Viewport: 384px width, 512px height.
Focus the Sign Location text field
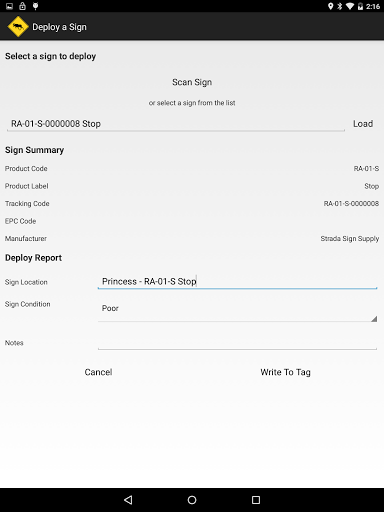(x=237, y=282)
